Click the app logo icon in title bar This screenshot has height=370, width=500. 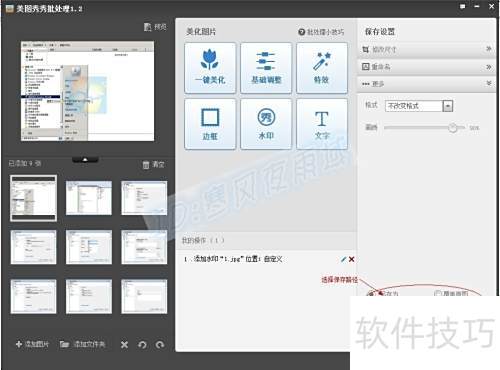pos(10,9)
